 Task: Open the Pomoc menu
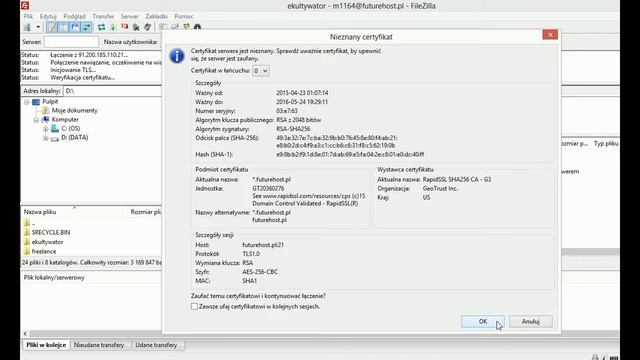click(184, 16)
